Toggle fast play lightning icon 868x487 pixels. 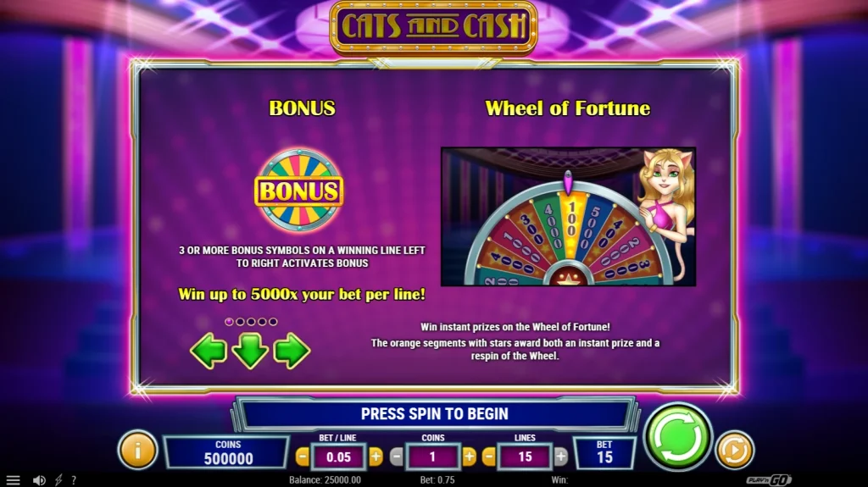click(x=58, y=480)
